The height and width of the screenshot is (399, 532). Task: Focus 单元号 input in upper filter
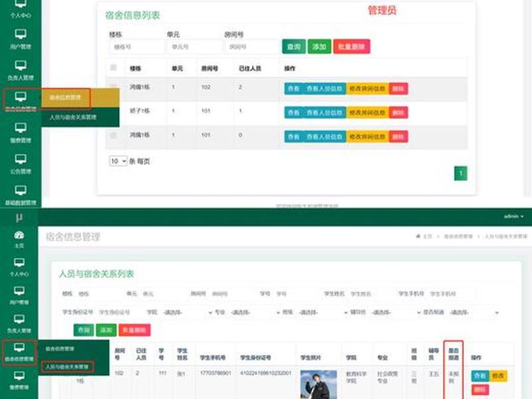(194, 47)
